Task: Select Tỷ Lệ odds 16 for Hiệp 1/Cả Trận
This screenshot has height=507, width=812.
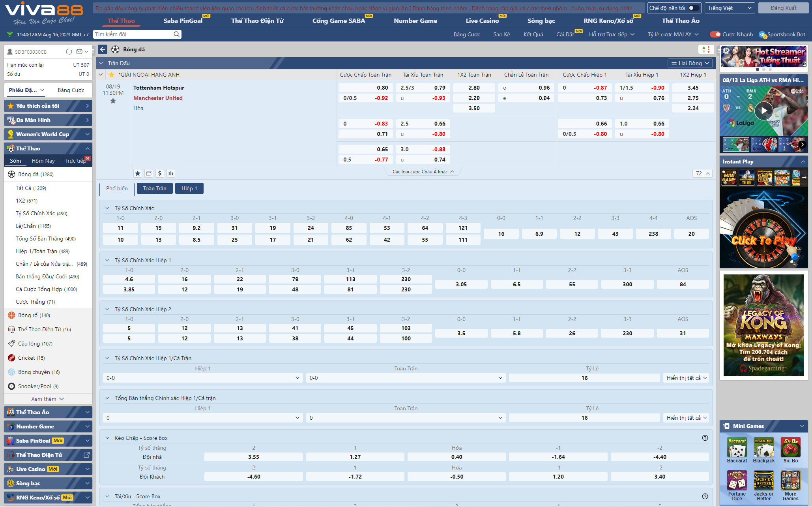Action: coord(584,378)
